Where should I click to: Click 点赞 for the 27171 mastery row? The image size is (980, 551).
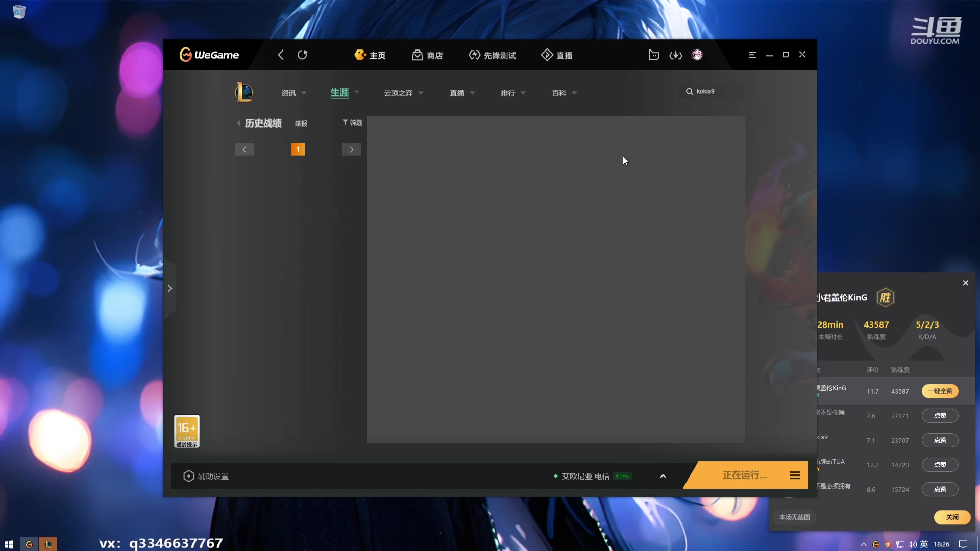click(940, 416)
